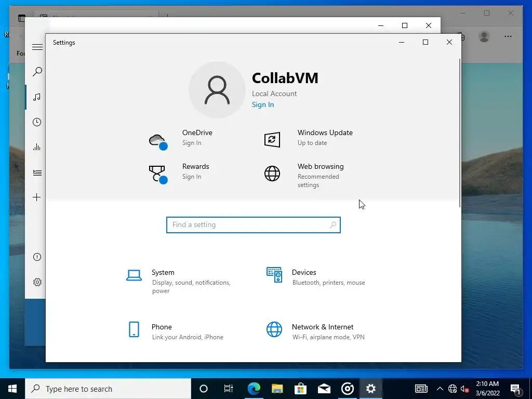Open File Explorer from the taskbar
The image size is (532, 399).
[277, 389]
